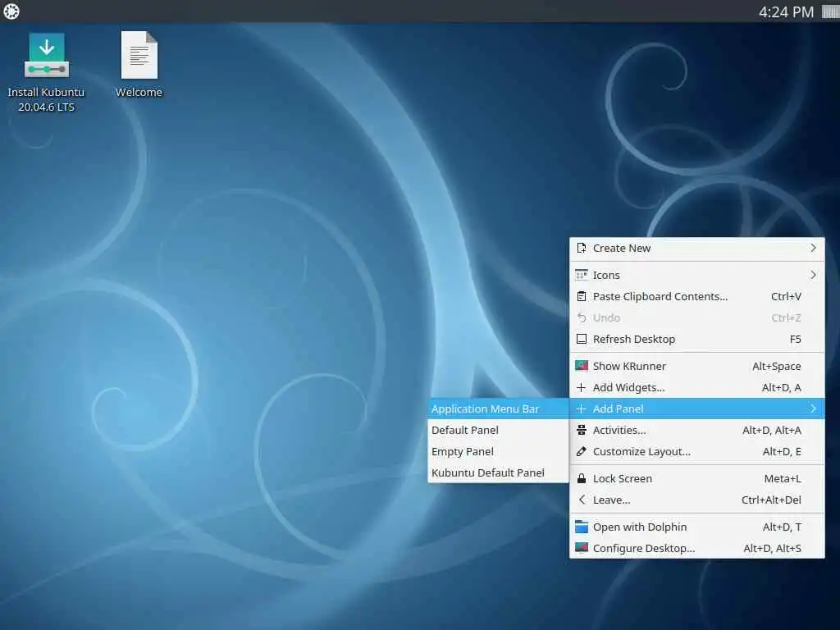
Task: Add an Empty Panel
Action: pos(498,452)
